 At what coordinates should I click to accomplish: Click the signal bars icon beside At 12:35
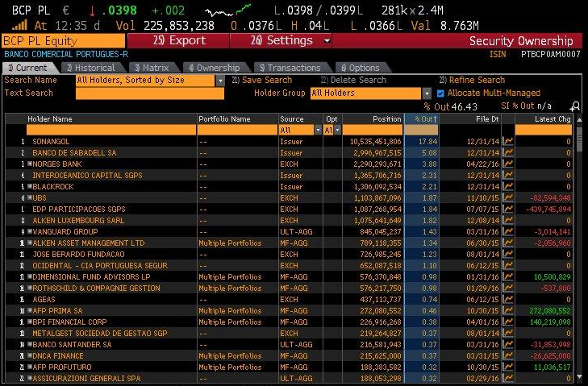[19, 26]
